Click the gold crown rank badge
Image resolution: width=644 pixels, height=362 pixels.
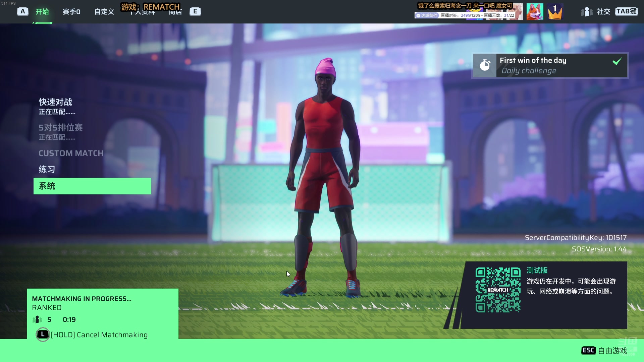555,12
